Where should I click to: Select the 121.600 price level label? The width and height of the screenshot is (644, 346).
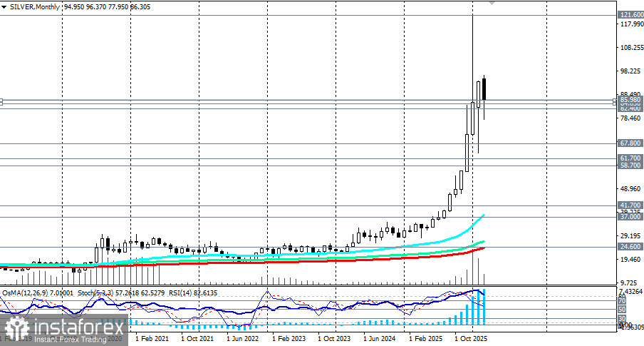point(631,15)
